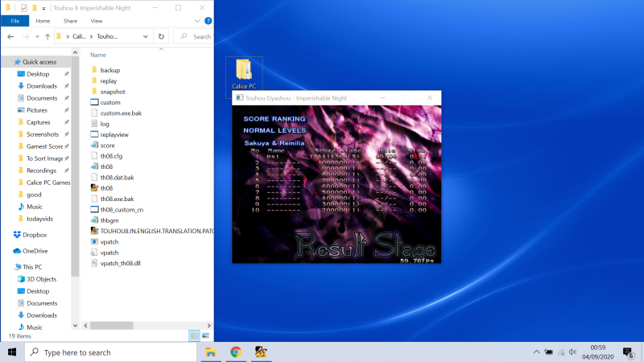The image size is (644, 362).
Task: Select the log file
Action: coord(105,124)
